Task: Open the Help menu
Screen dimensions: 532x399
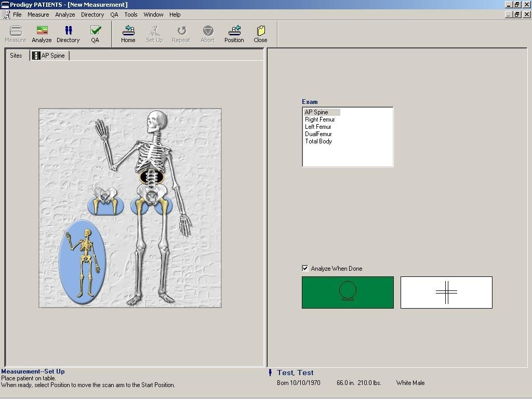Action: [x=175, y=15]
